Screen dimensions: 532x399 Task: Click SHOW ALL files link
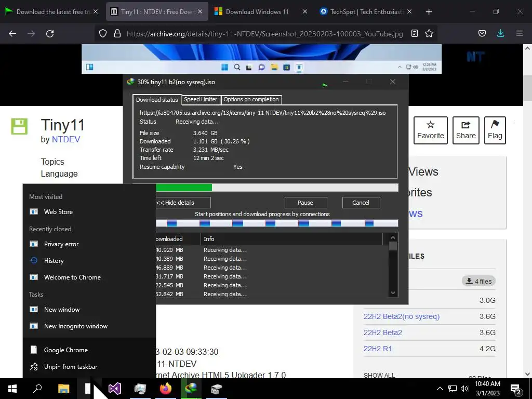pyautogui.click(x=379, y=375)
